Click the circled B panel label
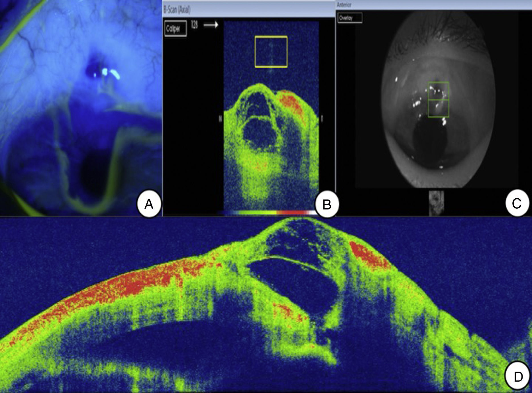Viewport: 532px width, 393px height. pos(327,204)
